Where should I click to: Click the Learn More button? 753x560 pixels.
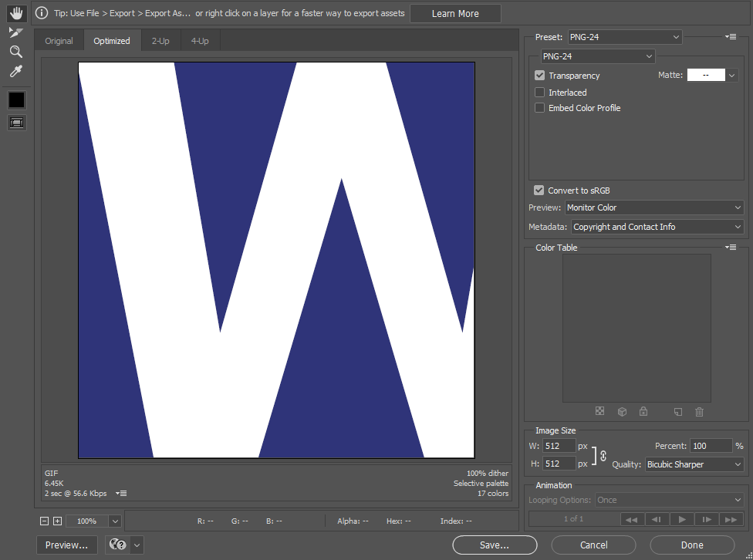(455, 13)
